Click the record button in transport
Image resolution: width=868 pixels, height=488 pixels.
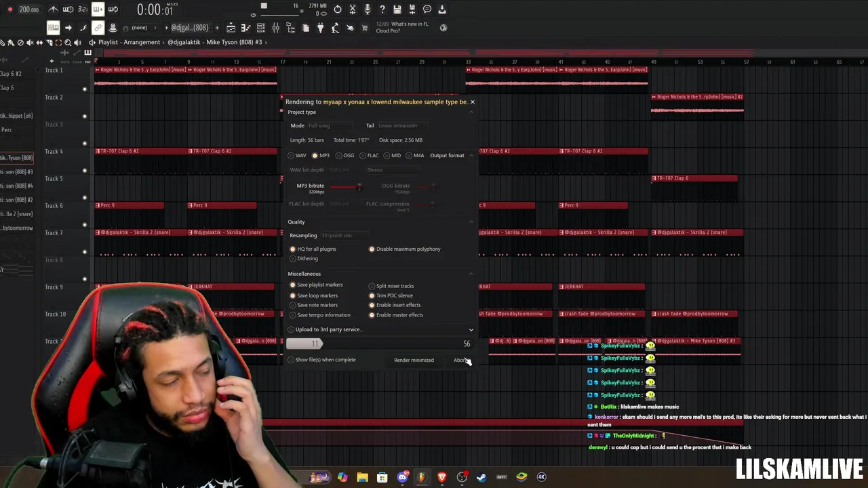10,9
